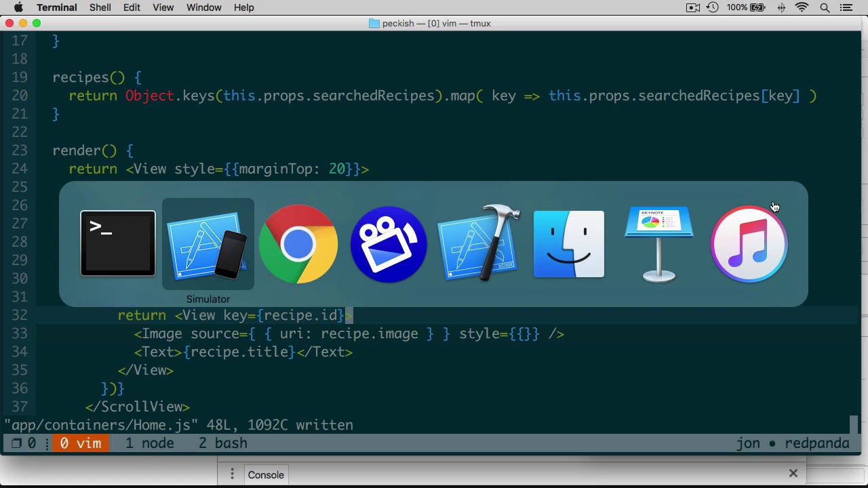Open the Time Machine status menu

(x=712, y=7)
